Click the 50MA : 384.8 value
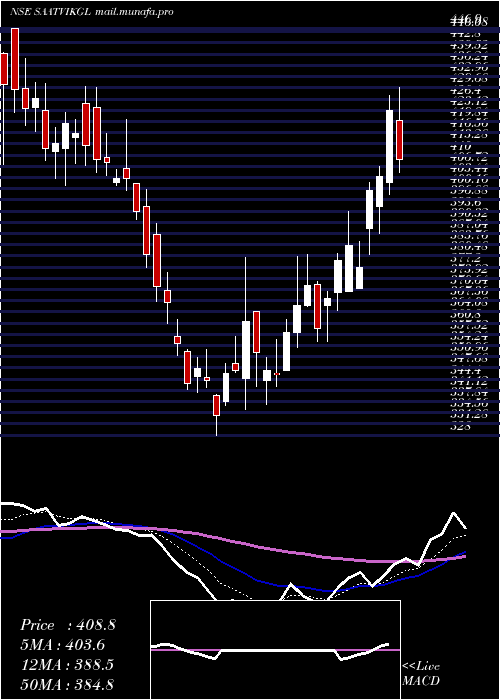 [x=67, y=685]
